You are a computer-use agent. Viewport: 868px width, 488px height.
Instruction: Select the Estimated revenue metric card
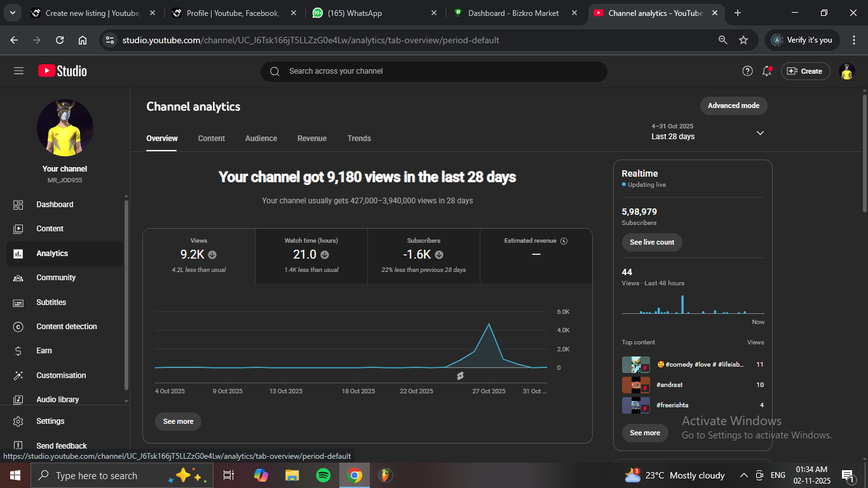(x=536, y=255)
